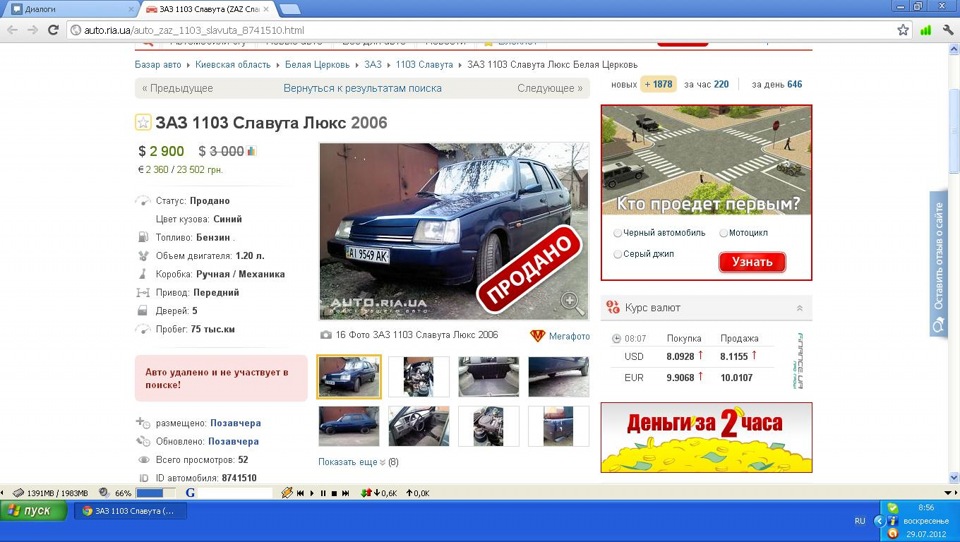The height and width of the screenshot is (542, 960).
Task: Click the main car photo
Action: click(454, 231)
